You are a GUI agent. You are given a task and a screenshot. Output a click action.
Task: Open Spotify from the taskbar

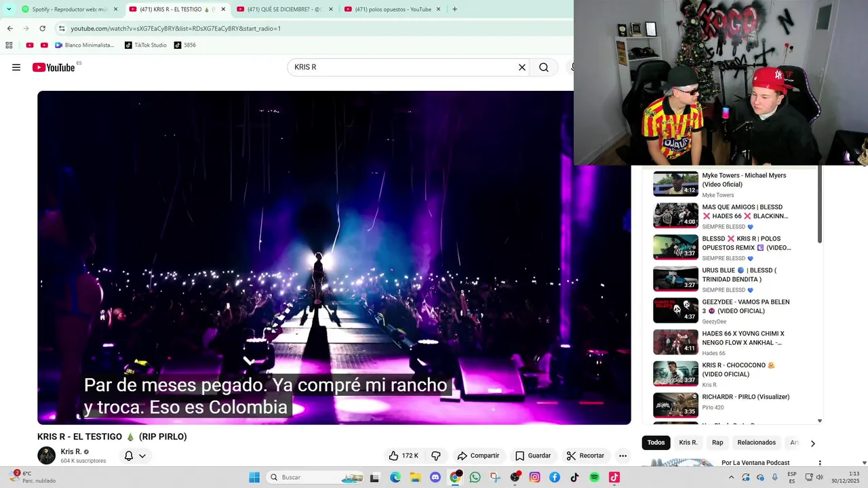coord(594,477)
